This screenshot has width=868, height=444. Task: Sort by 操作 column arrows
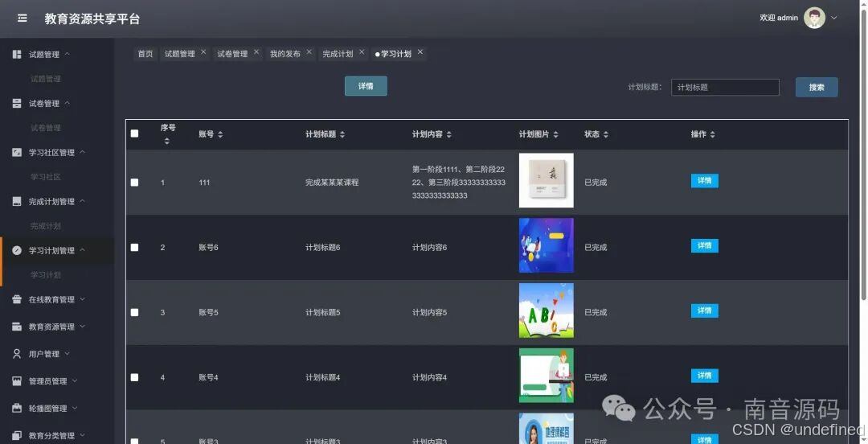pyautogui.click(x=712, y=134)
